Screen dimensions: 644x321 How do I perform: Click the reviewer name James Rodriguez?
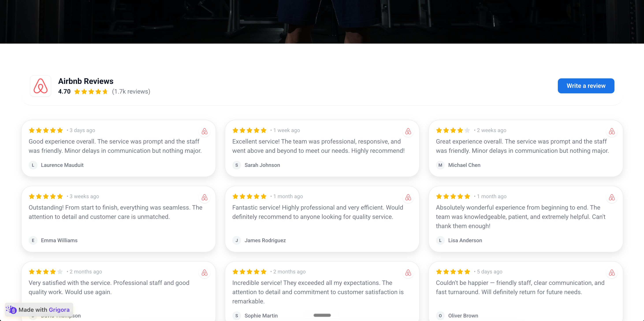[x=265, y=240]
